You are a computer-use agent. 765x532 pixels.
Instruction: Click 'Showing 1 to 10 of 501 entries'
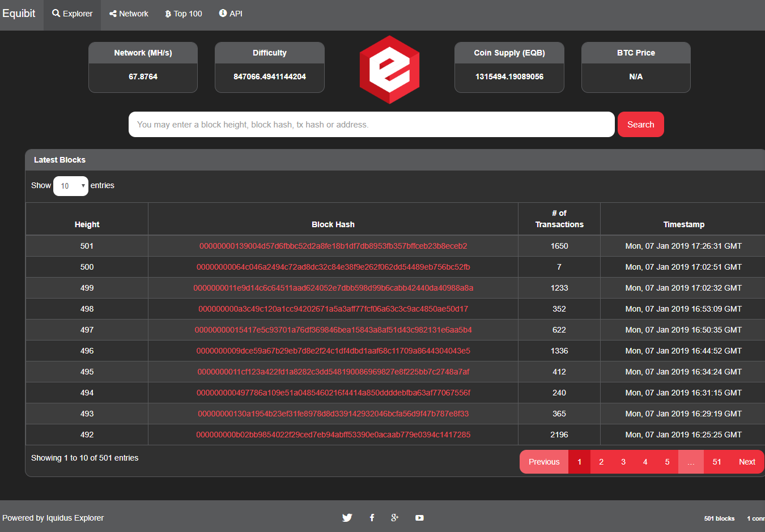click(85, 458)
